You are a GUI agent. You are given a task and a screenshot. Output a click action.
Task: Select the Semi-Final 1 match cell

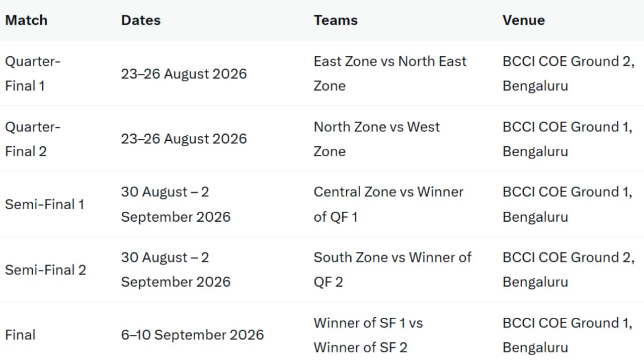(x=44, y=204)
